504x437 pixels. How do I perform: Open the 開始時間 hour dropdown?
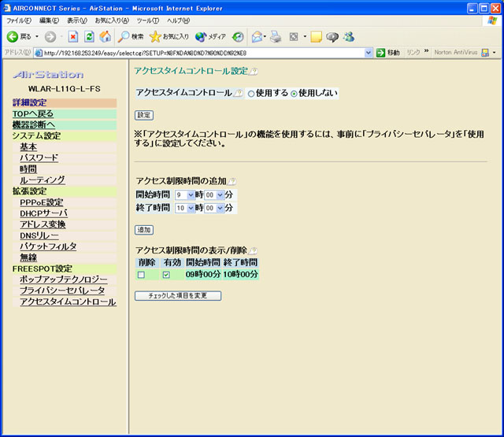(x=185, y=194)
